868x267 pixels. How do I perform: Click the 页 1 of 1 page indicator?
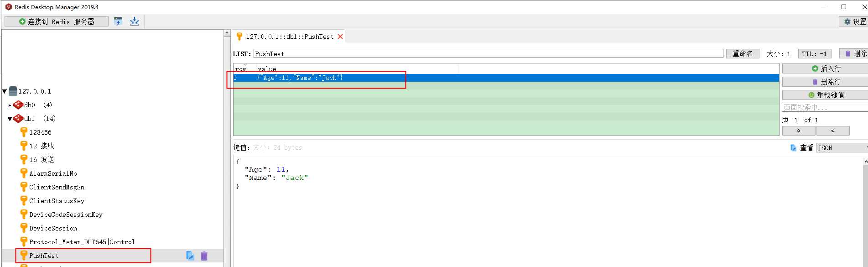(800, 120)
